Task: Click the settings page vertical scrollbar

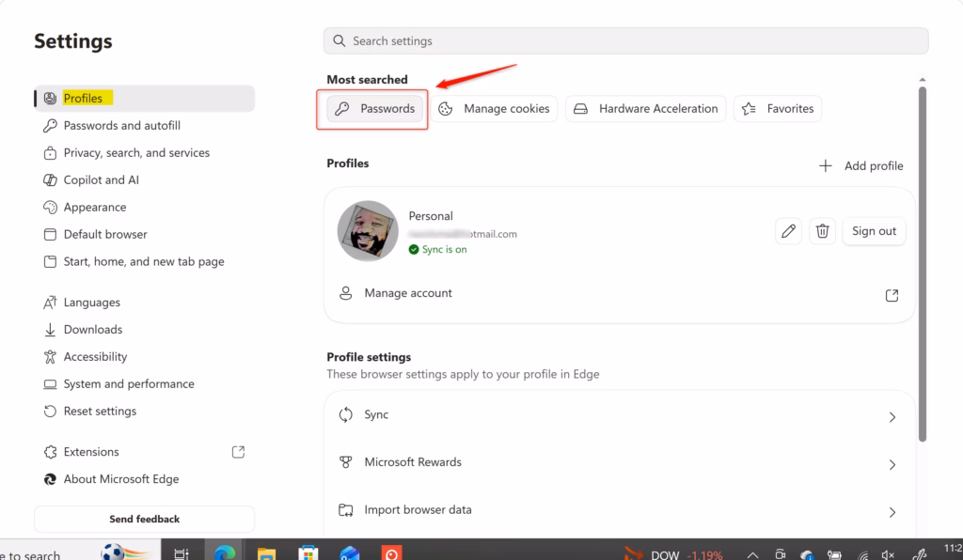Action: point(922,264)
